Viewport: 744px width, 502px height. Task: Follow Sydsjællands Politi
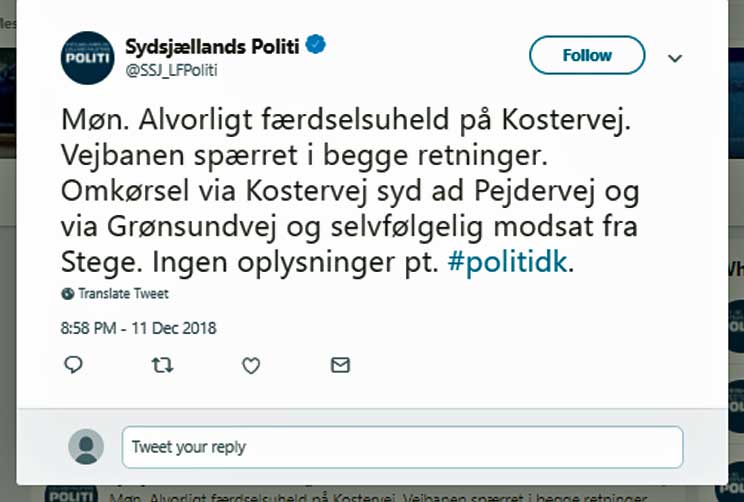(x=587, y=55)
